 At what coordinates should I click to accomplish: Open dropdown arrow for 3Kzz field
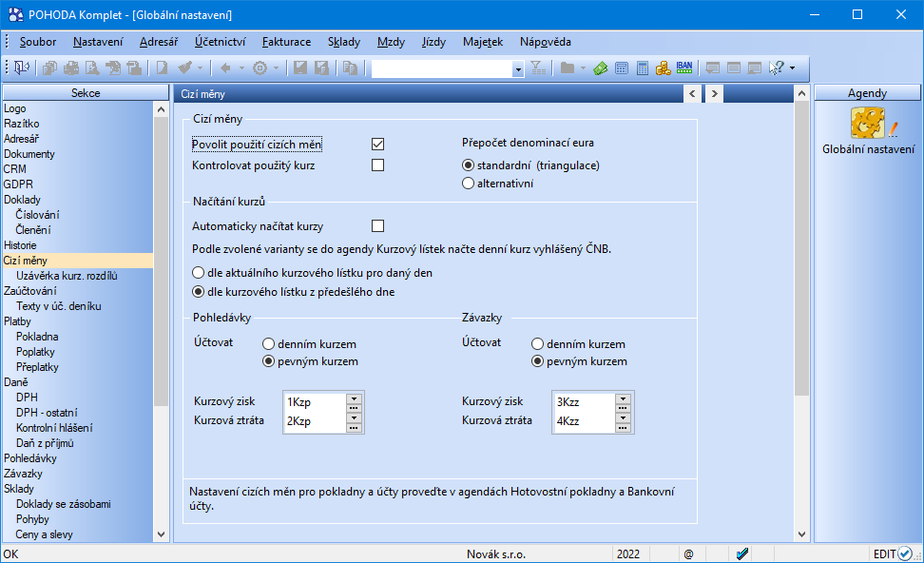pyautogui.click(x=623, y=398)
